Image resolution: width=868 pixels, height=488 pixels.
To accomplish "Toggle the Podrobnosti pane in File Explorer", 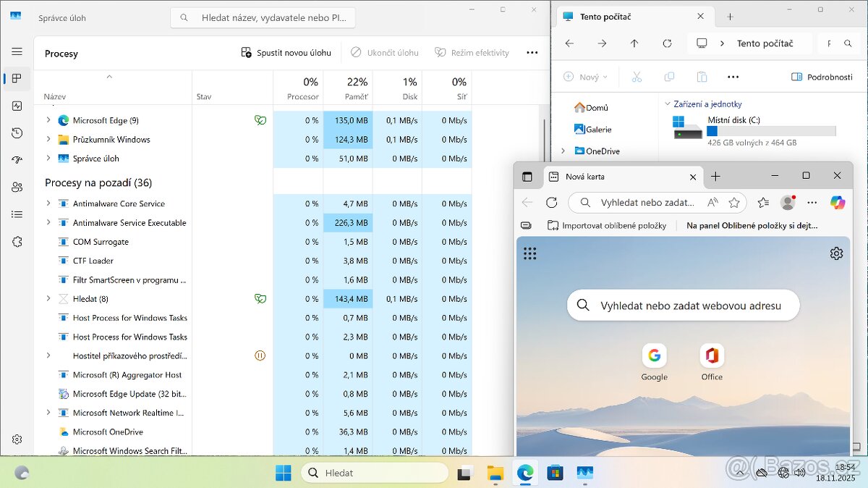I will coord(822,76).
